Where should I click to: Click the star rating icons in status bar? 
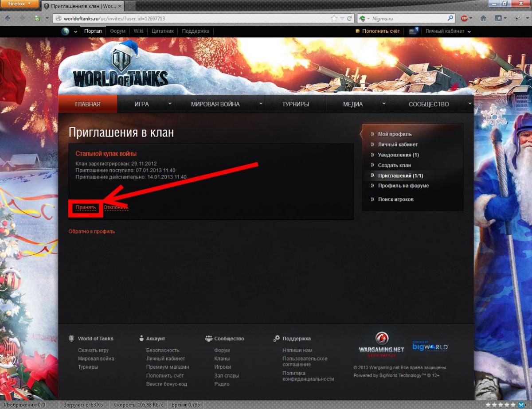coord(501,405)
